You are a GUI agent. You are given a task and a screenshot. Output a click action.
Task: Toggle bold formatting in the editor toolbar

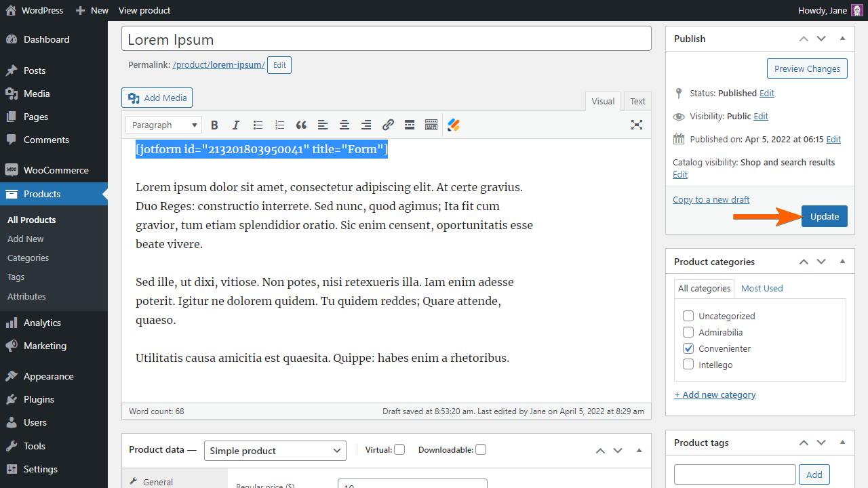click(214, 125)
